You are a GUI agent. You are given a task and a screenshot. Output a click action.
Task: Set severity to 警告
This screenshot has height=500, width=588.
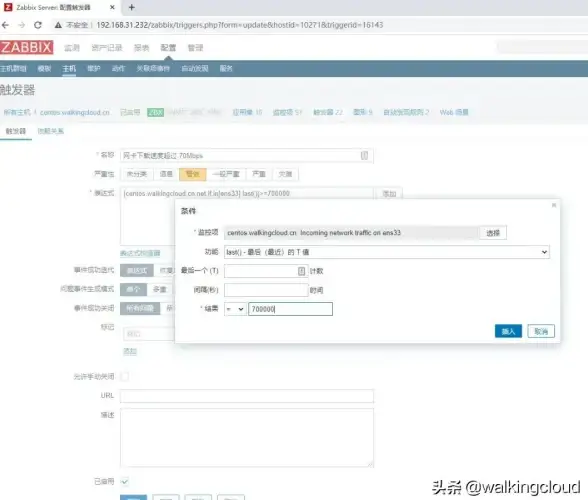pyautogui.click(x=193, y=174)
